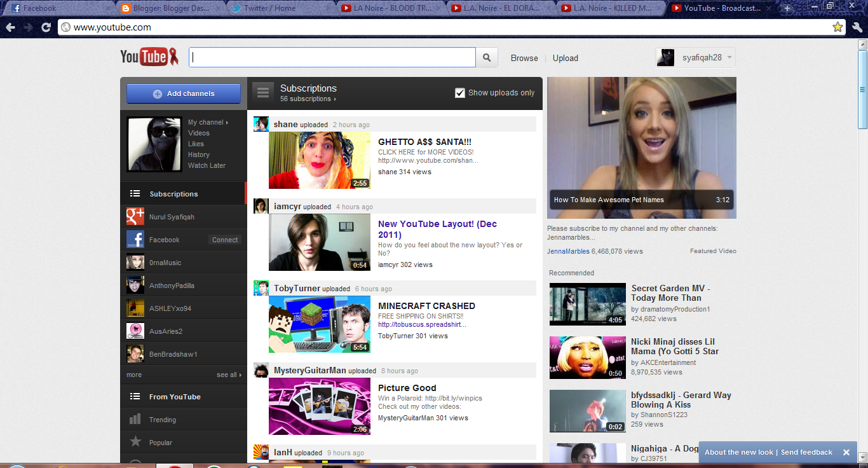Open 0rnaMusic channel avatar
Viewport: 868px width, 468px height.
click(x=135, y=263)
